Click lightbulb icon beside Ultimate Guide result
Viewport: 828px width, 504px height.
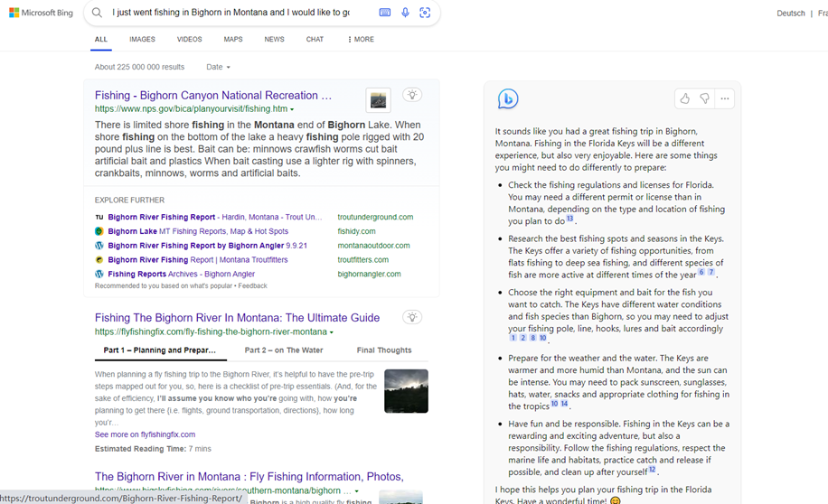(412, 317)
